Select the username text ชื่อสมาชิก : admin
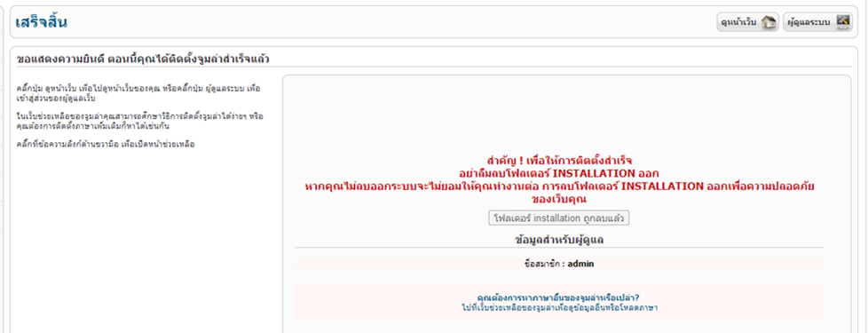Image resolution: width=868 pixels, height=333 pixels. [559, 265]
